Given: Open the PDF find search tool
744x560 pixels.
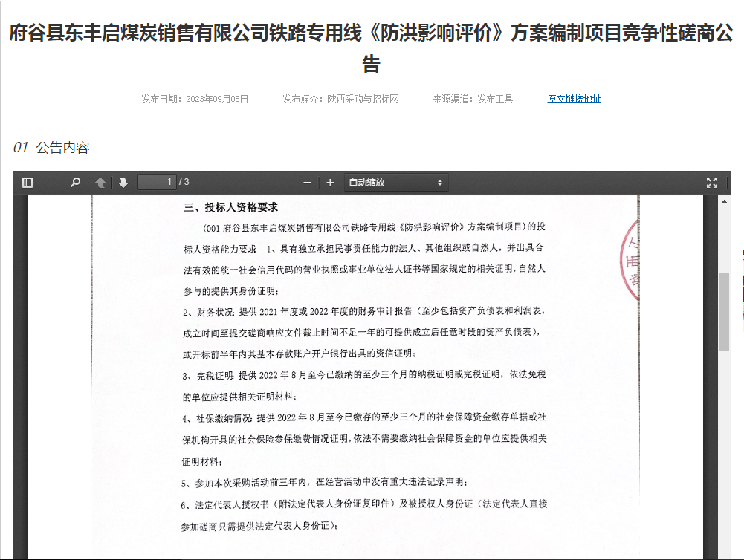Looking at the screenshot, I should (x=75, y=183).
